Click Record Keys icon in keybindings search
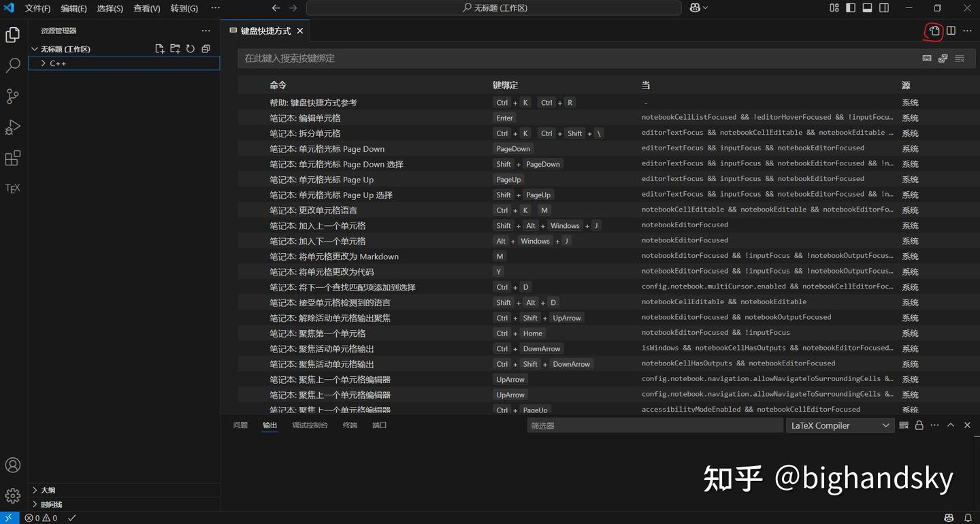The width and height of the screenshot is (980, 524). [x=927, y=59]
